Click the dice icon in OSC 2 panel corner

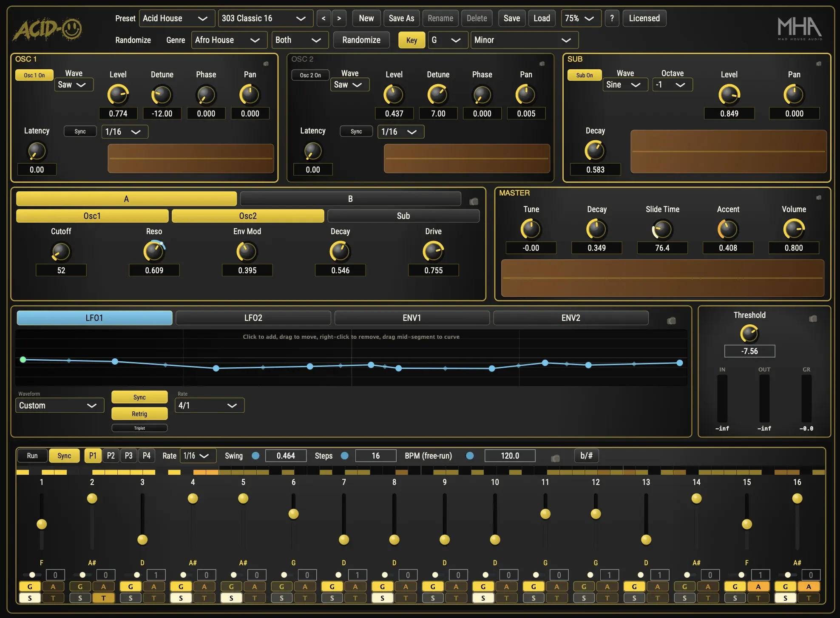542,64
